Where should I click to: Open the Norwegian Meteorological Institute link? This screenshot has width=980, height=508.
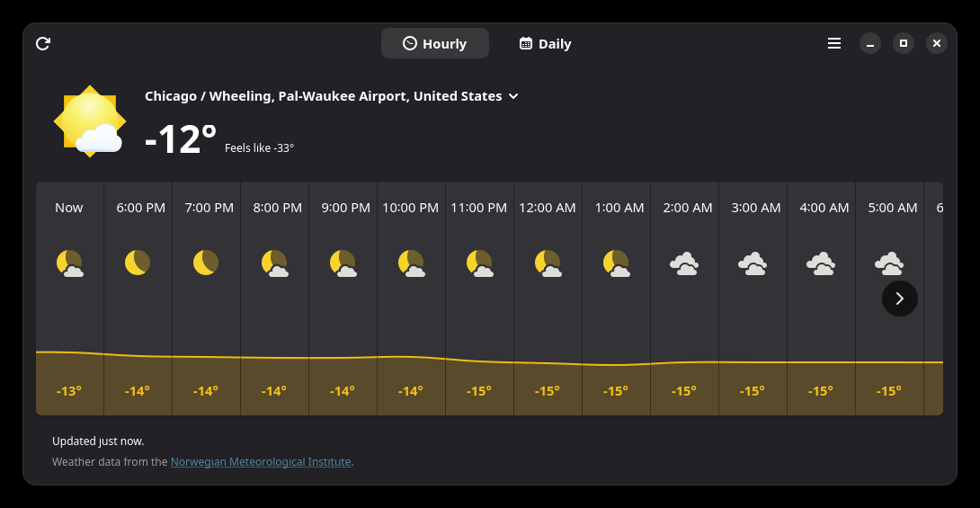pos(261,462)
